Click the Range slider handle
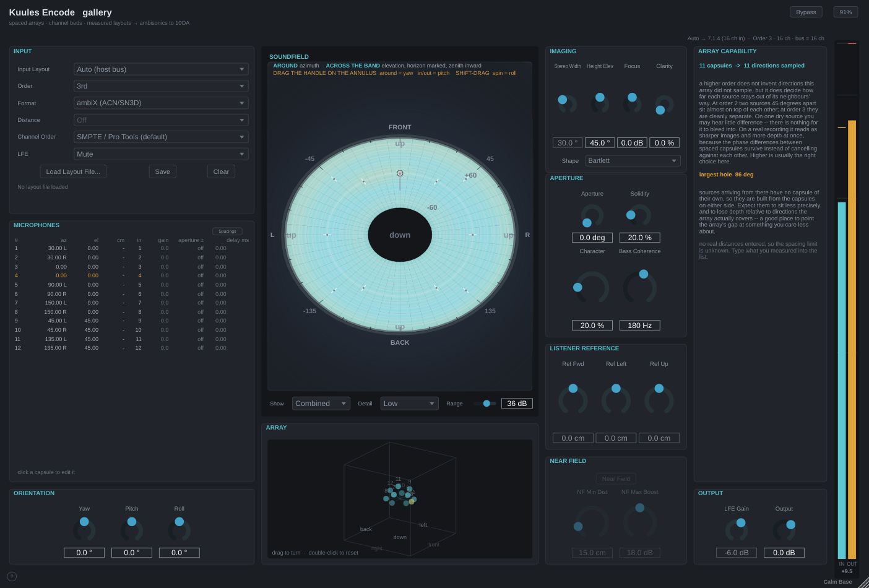Screen dimensions: 869x588 click(x=486, y=404)
